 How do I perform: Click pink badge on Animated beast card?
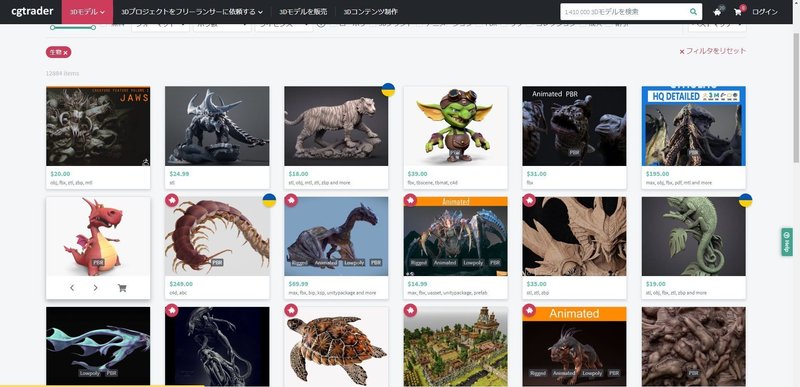(x=529, y=310)
